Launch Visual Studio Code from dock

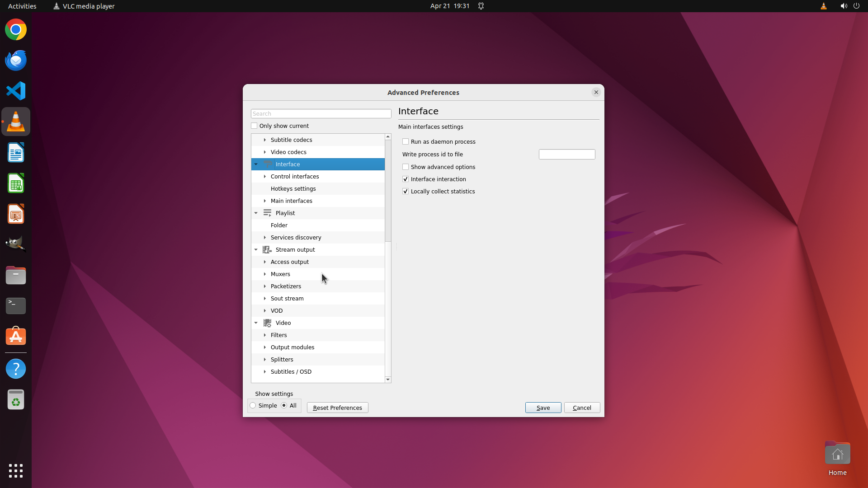pos(16,91)
